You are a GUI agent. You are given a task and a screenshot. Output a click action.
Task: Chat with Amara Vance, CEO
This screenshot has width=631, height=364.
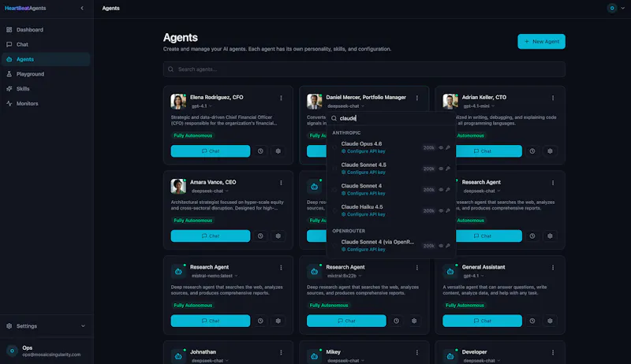pyautogui.click(x=211, y=236)
